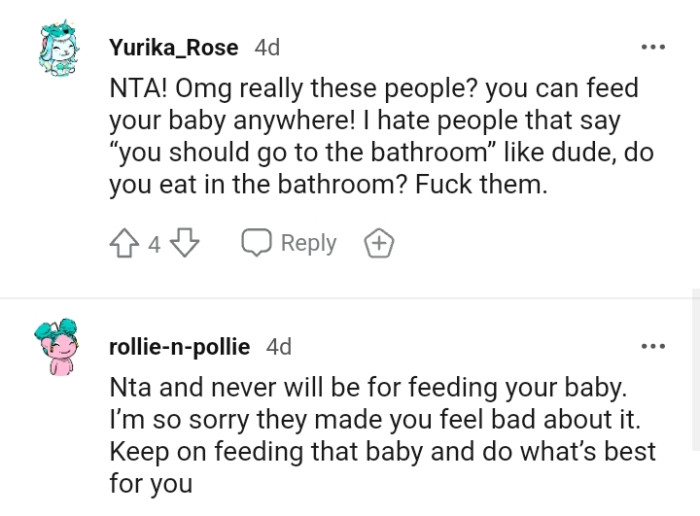Click the line ending "Fuck them."
The height and width of the screenshot is (516, 700).
point(329,186)
